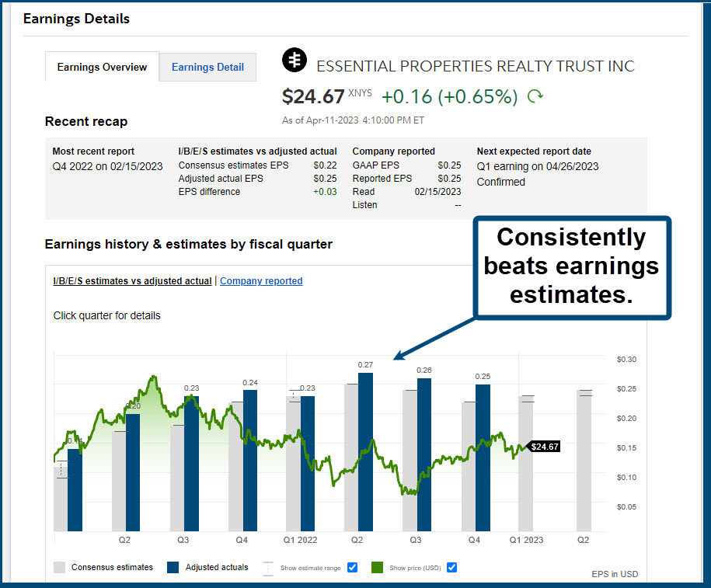Click the Q1 2022 label on chart axis

pos(300,540)
